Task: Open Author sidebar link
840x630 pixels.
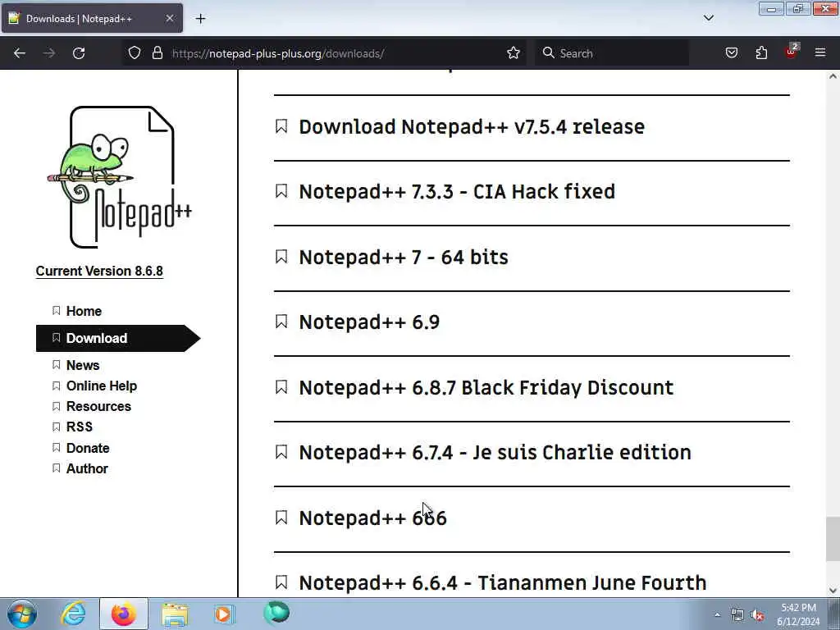Action: [87, 468]
